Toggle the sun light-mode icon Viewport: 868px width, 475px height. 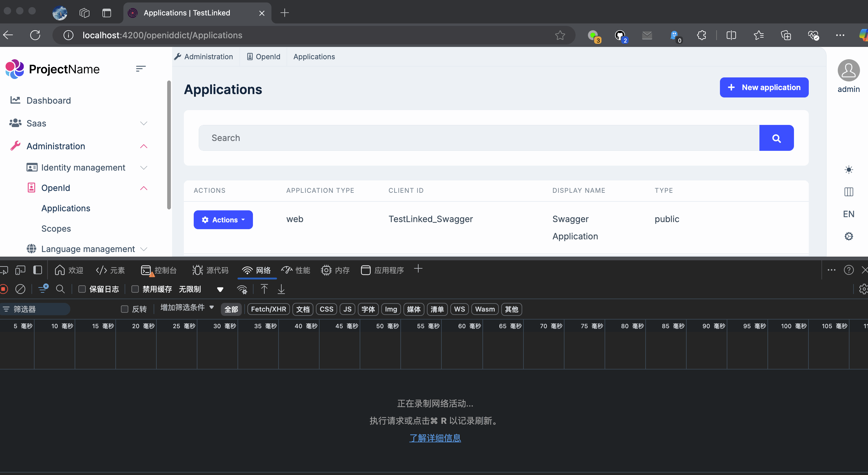pos(848,169)
